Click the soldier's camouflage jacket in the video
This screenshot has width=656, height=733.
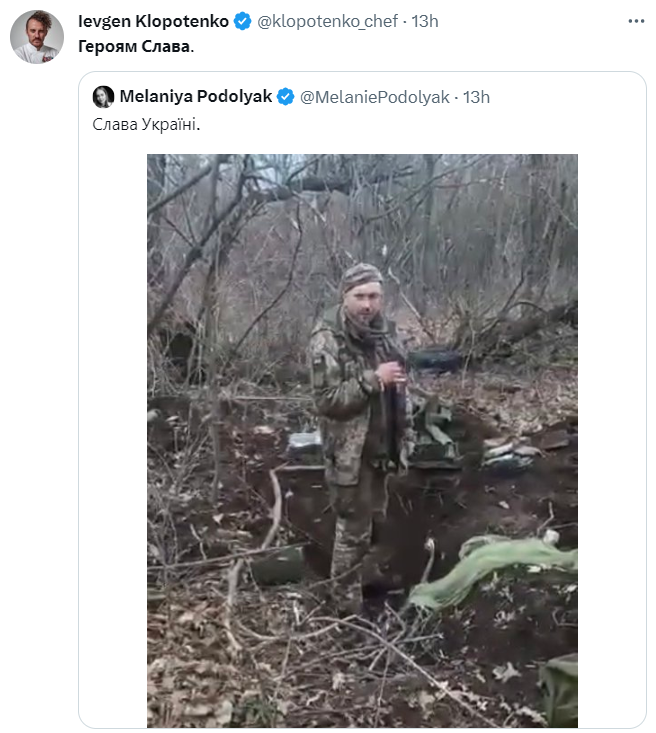[345, 390]
